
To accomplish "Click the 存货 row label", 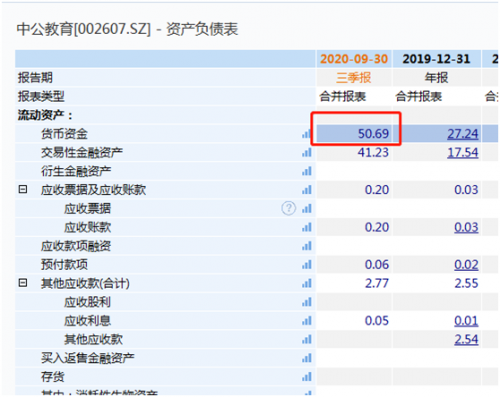I will [52, 377].
